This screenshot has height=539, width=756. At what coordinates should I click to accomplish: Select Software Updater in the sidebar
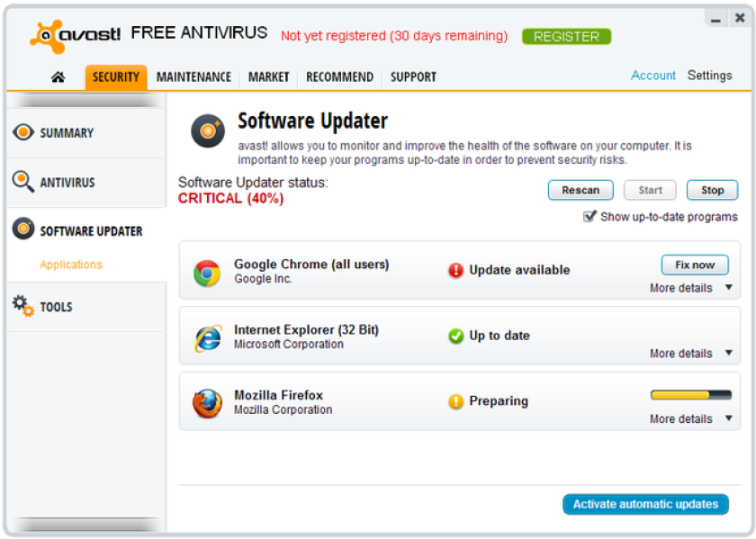tap(85, 231)
